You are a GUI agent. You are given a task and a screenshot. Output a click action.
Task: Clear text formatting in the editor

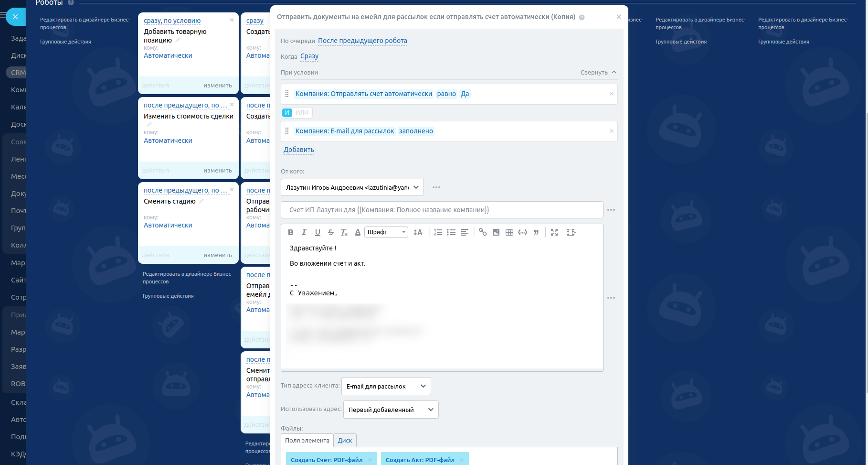click(344, 232)
